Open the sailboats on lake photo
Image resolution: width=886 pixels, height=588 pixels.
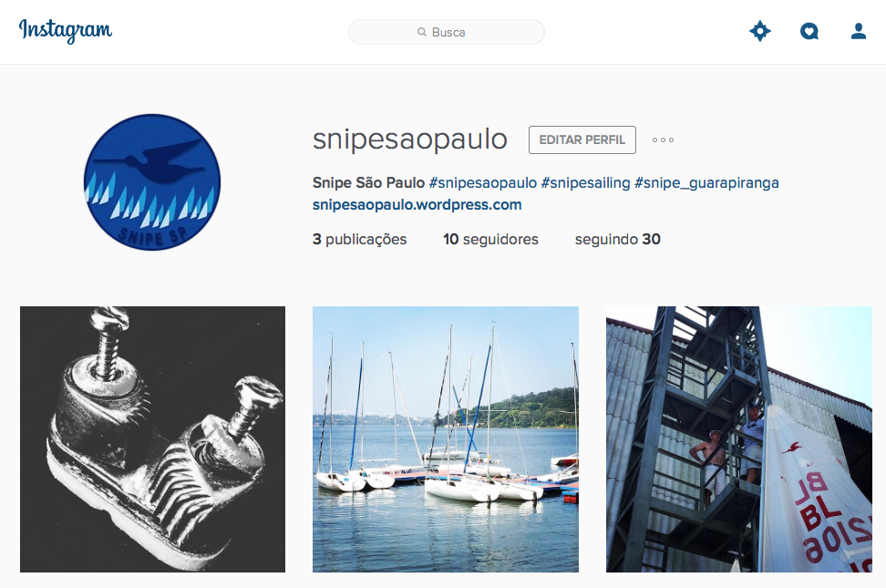pyautogui.click(x=445, y=439)
